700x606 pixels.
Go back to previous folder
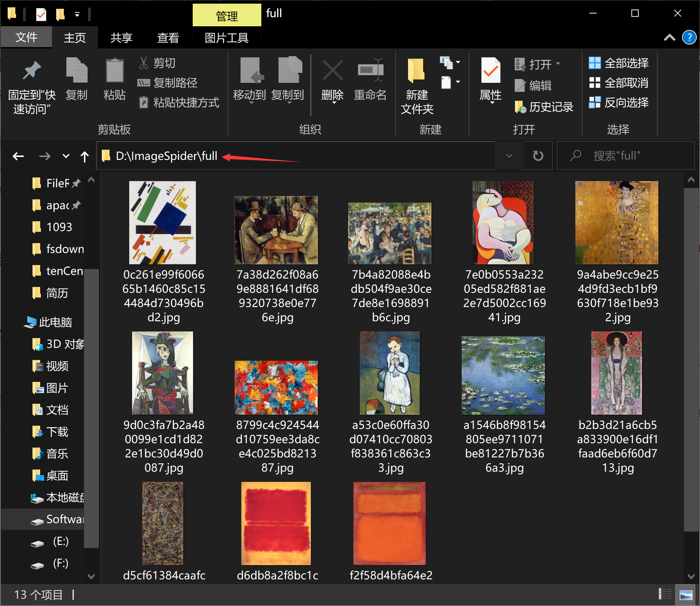click(x=18, y=156)
